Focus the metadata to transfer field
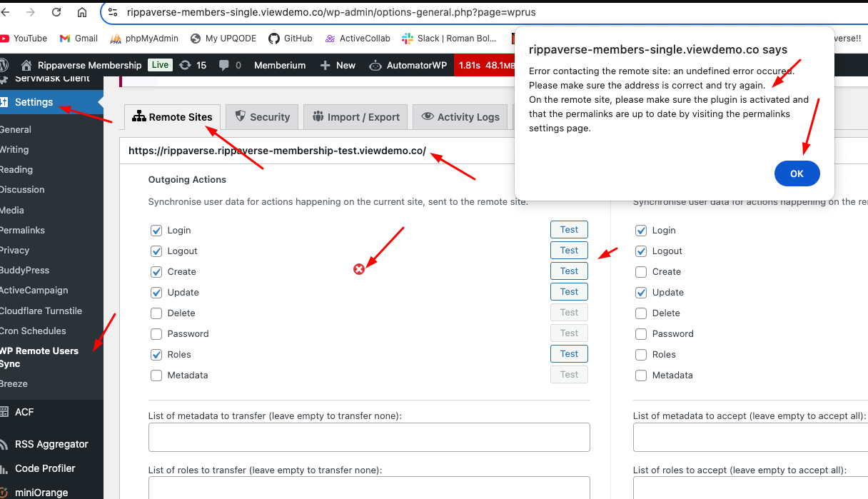Viewport: 868px width, 499px height. [x=369, y=437]
